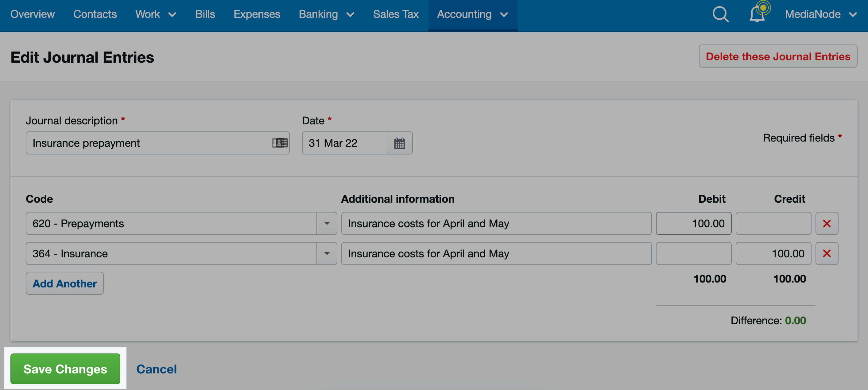This screenshot has height=390, width=868.
Task: Focus the Date field showing 31 Mar 22
Action: tap(344, 143)
